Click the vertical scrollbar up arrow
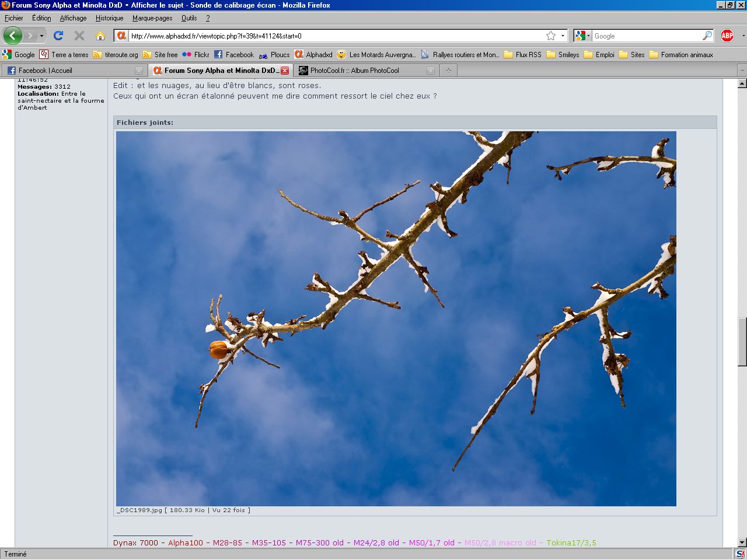 point(742,83)
